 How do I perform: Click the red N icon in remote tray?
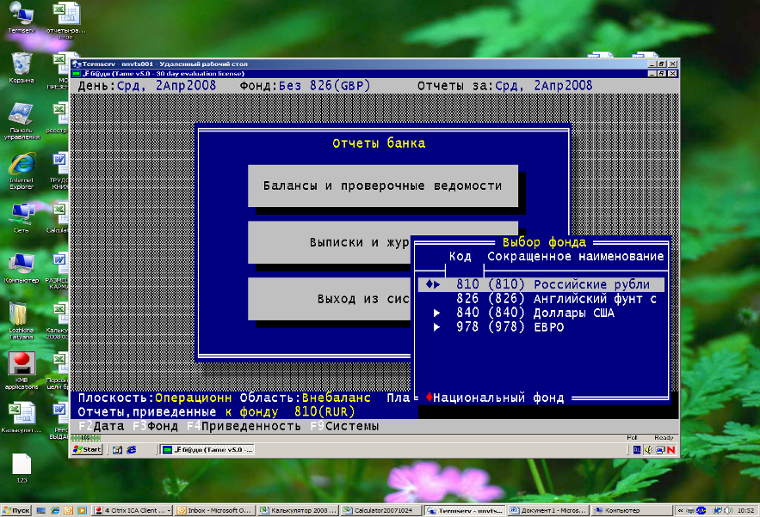(x=671, y=449)
